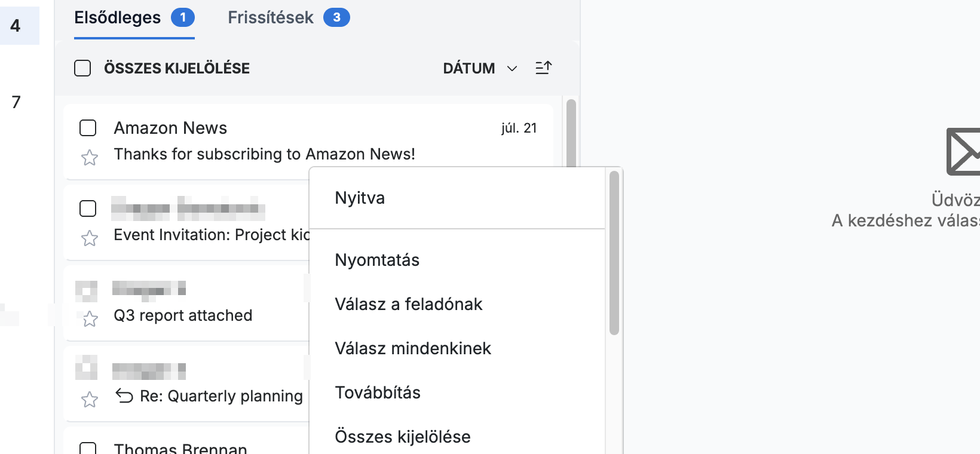Viewport: 980px width, 454px height.
Task: Check the Thomas Brennan email checkbox
Action: point(88,448)
